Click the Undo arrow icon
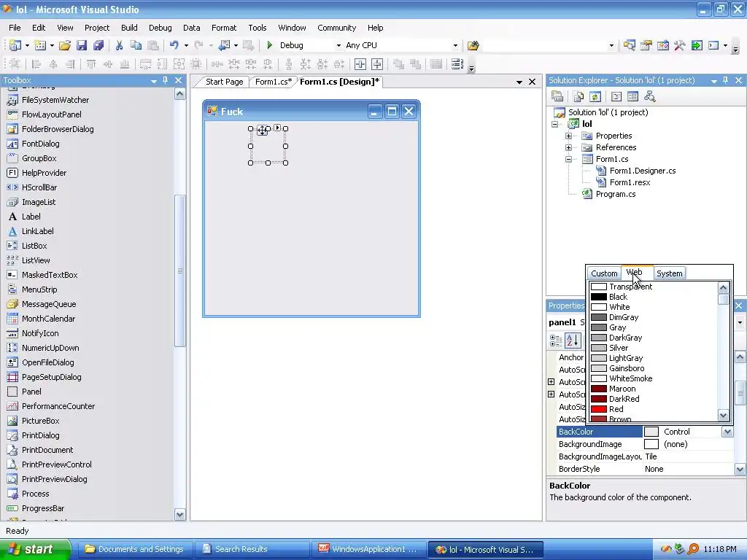747x560 pixels. tap(174, 45)
